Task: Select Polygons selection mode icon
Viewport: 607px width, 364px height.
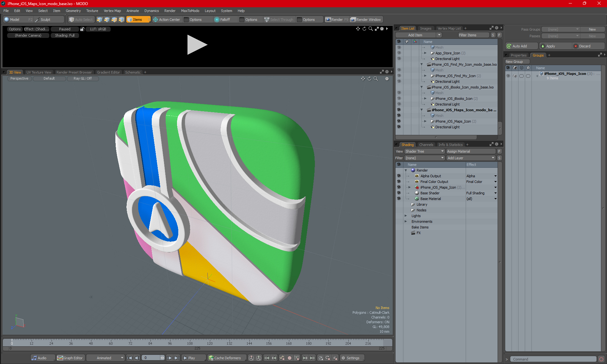Action: pos(114,20)
